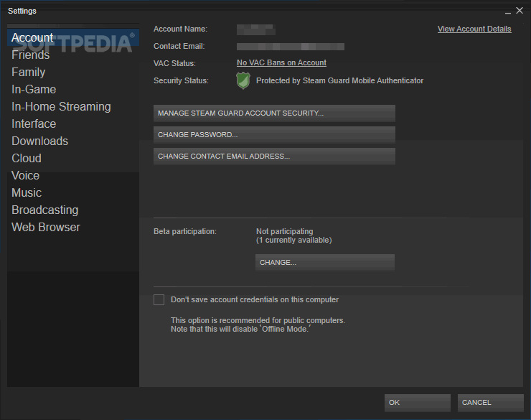Viewport: 531px width, 420px height.
Task: Click the Account Name label
Action: click(181, 29)
